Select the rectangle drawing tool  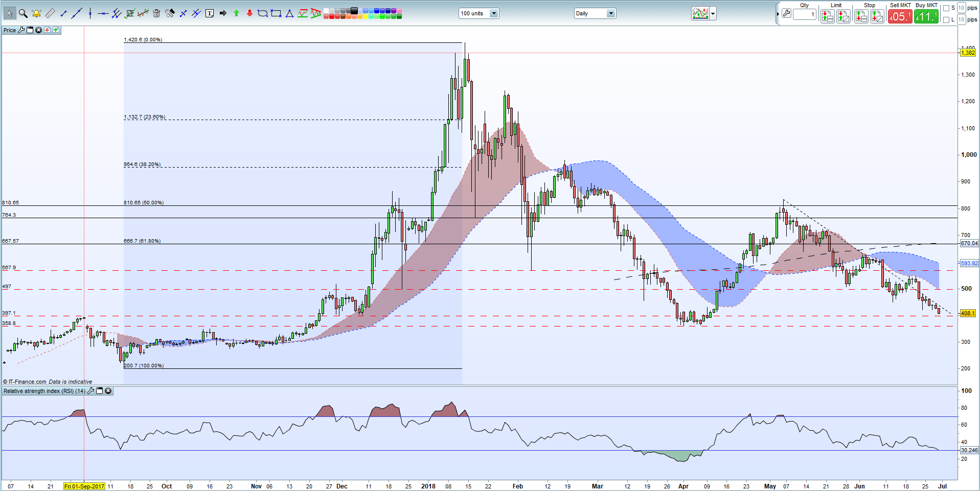click(x=276, y=13)
